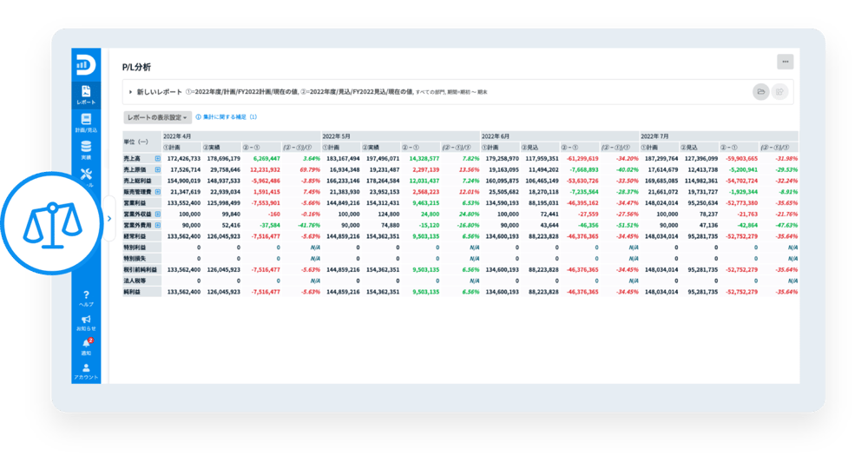
Task: Open the アカウント user icon
Action: tap(86, 372)
